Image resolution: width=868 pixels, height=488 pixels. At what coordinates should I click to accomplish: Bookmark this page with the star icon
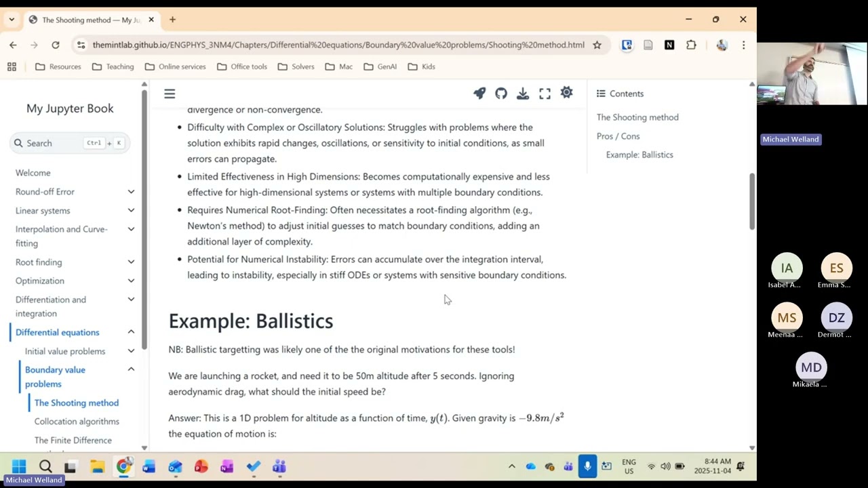[x=597, y=45]
